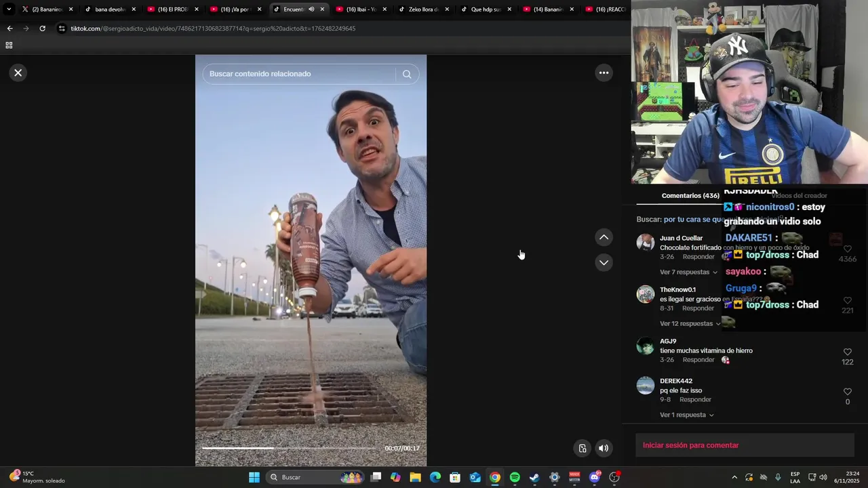868x488 pixels.
Task: Click the microphone icon in system tray
Action: pyautogui.click(x=778, y=477)
